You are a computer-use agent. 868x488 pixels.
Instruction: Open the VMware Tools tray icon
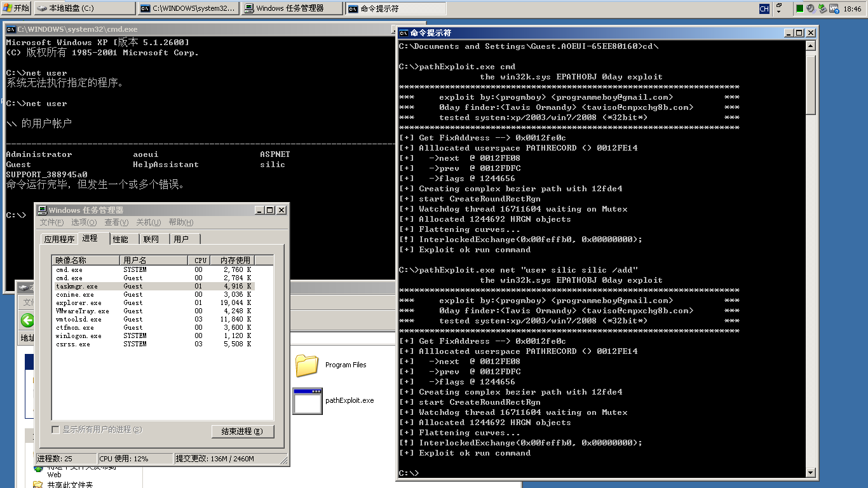click(833, 8)
